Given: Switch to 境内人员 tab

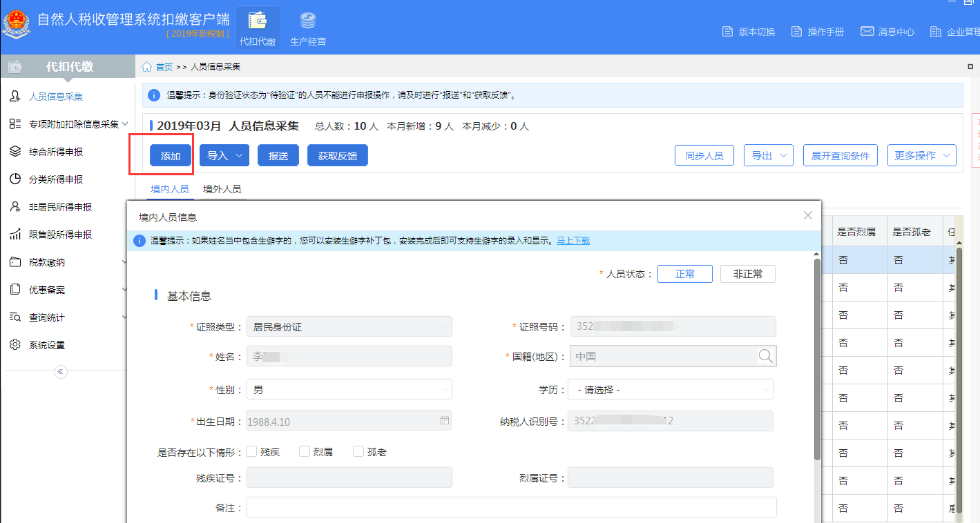Looking at the screenshot, I should 170,189.
